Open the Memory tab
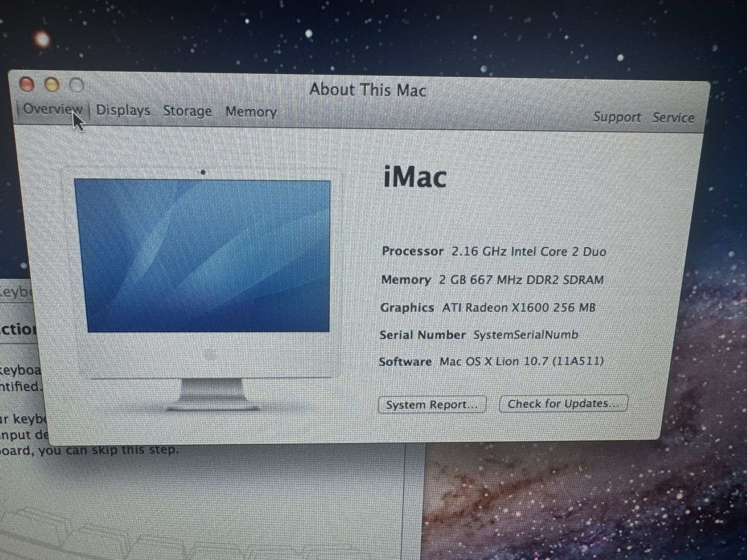The image size is (747, 560). (251, 112)
